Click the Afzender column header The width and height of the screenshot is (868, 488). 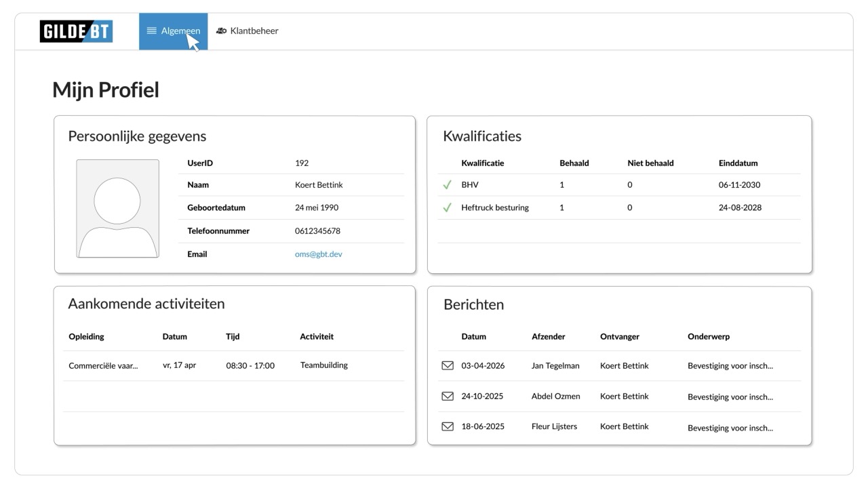point(549,337)
